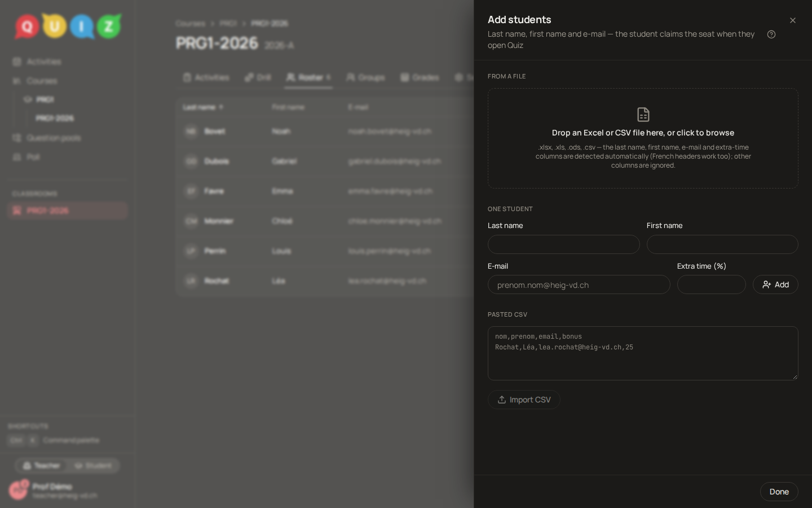
Task: Open Poll in the sidebar
Action: (68, 157)
